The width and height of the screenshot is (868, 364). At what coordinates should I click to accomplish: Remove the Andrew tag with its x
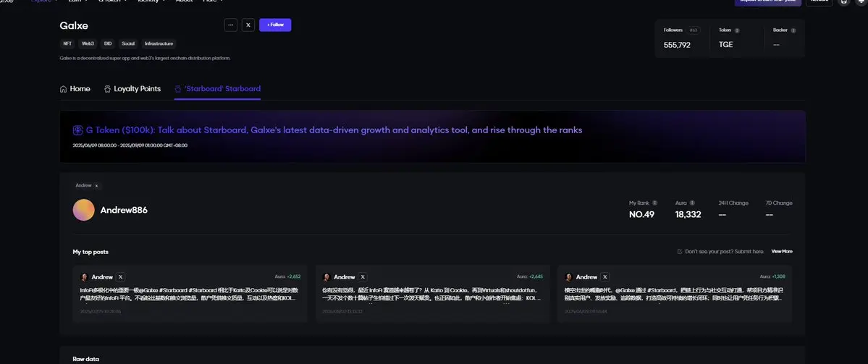[96, 186]
